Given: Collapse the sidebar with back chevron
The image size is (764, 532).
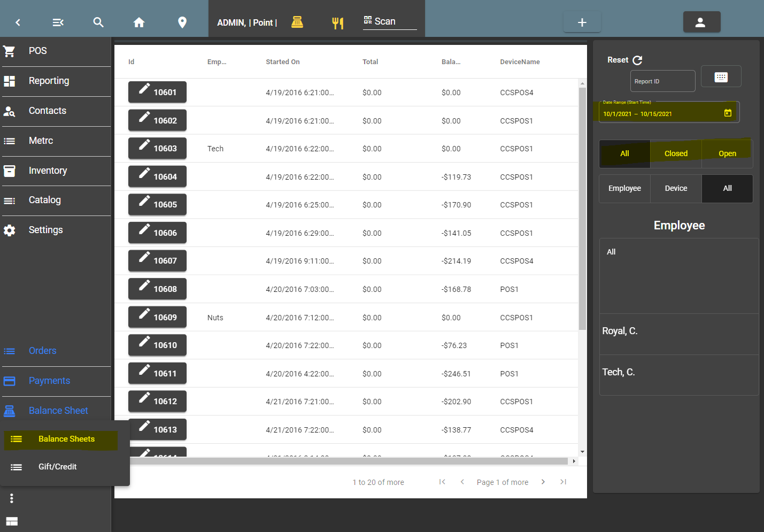Looking at the screenshot, I should pyautogui.click(x=18, y=22).
